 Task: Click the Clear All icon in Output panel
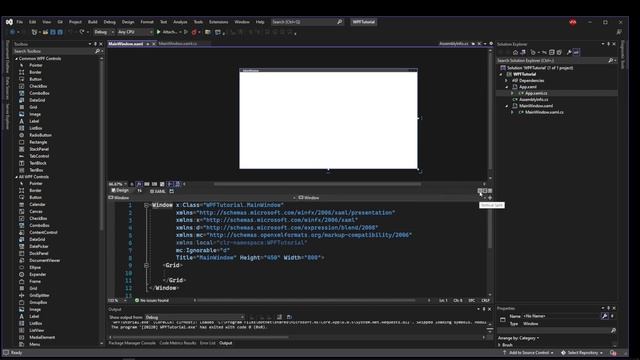pos(279,317)
